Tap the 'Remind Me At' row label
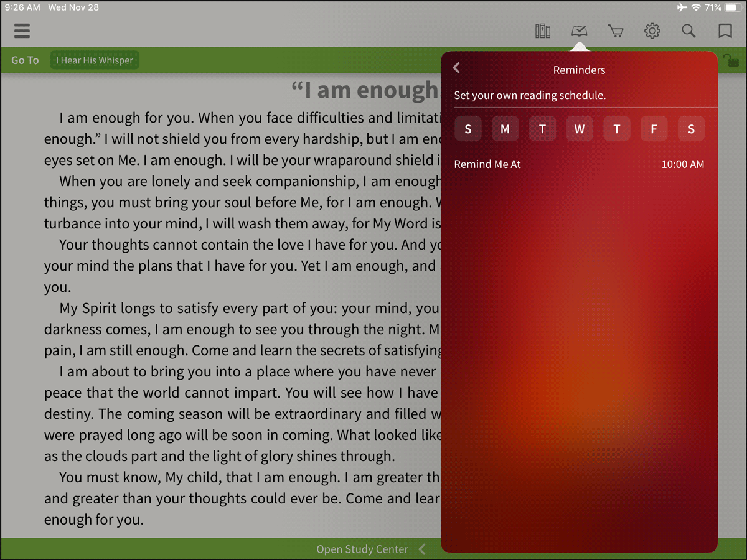 [487, 164]
